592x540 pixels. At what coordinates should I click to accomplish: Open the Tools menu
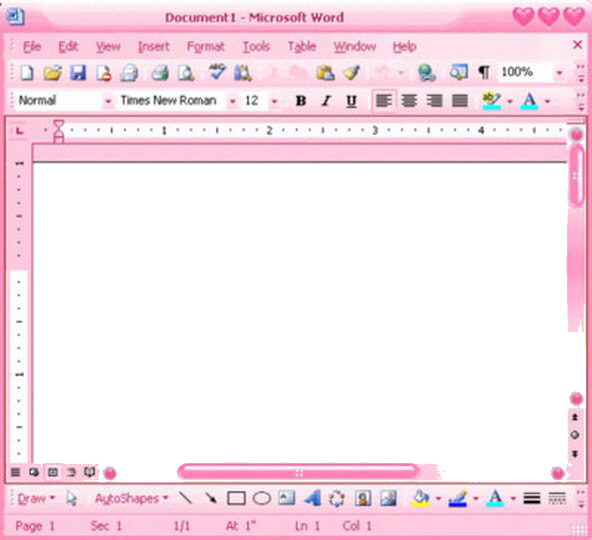[x=256, y=46]
